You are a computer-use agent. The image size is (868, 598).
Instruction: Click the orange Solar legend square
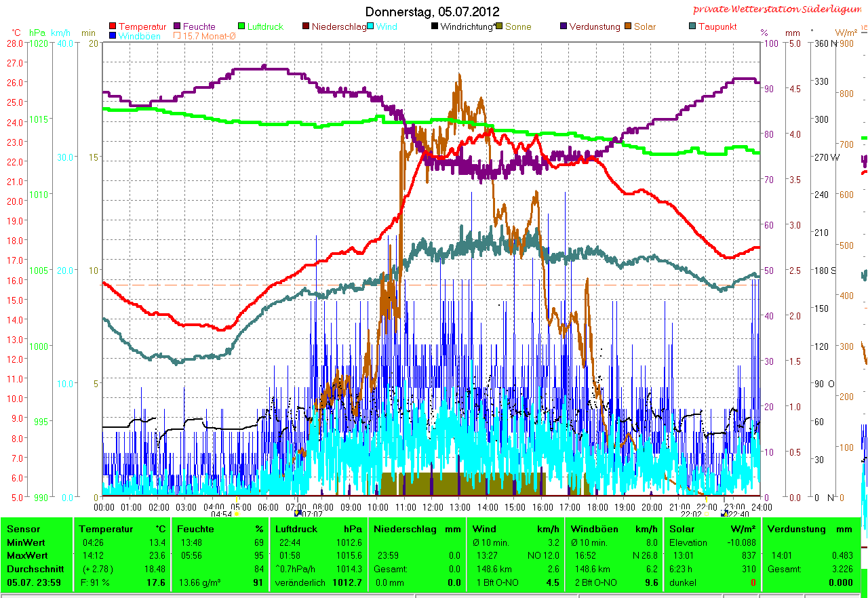[x=629, y=26]
